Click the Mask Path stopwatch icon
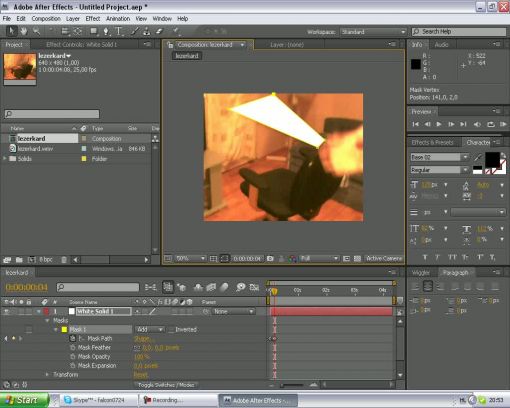This screenshot has width=510, height=408. point(72,338)
